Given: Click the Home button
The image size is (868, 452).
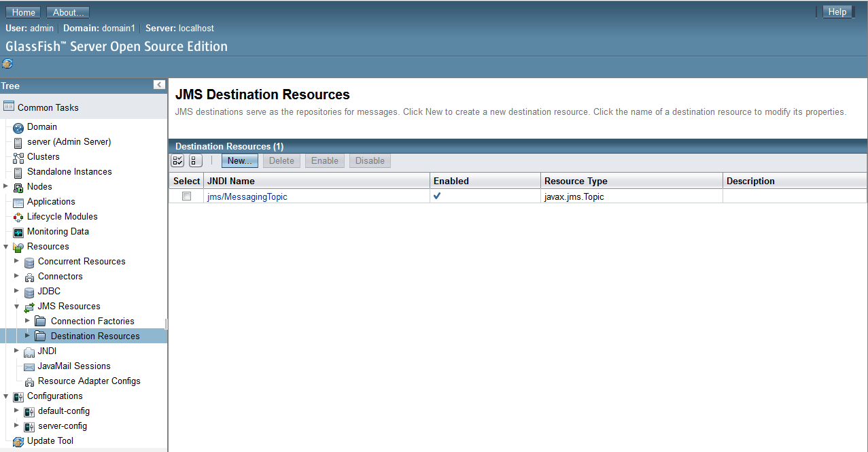Looking at the screenshot, I should 24,12.
